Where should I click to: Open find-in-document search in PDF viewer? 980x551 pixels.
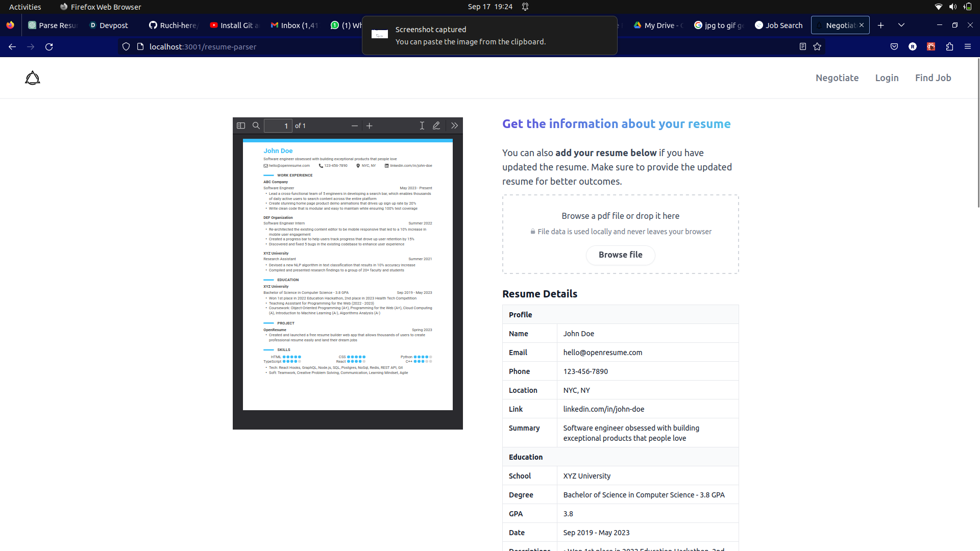coord(256,126)
